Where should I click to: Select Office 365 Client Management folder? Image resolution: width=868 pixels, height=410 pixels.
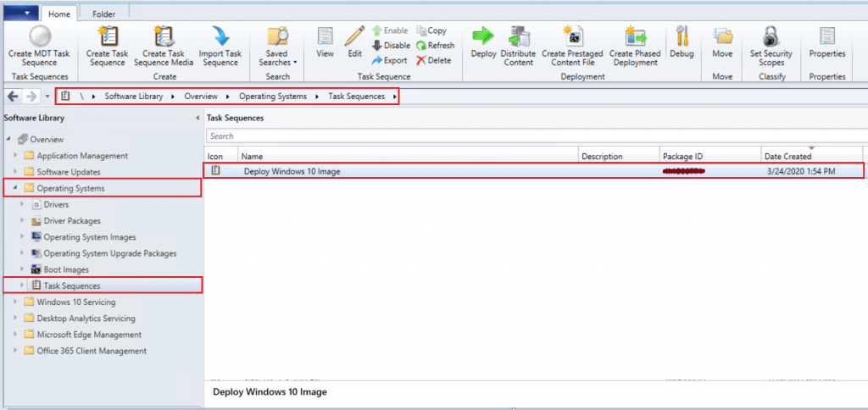pos(92,351)
